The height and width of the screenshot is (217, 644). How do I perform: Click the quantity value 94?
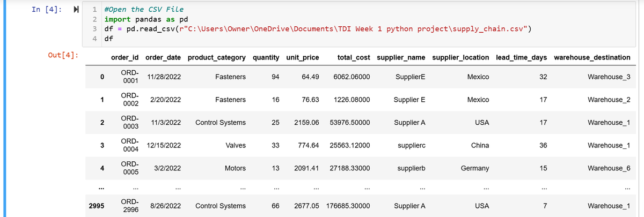tap(275, 77)
